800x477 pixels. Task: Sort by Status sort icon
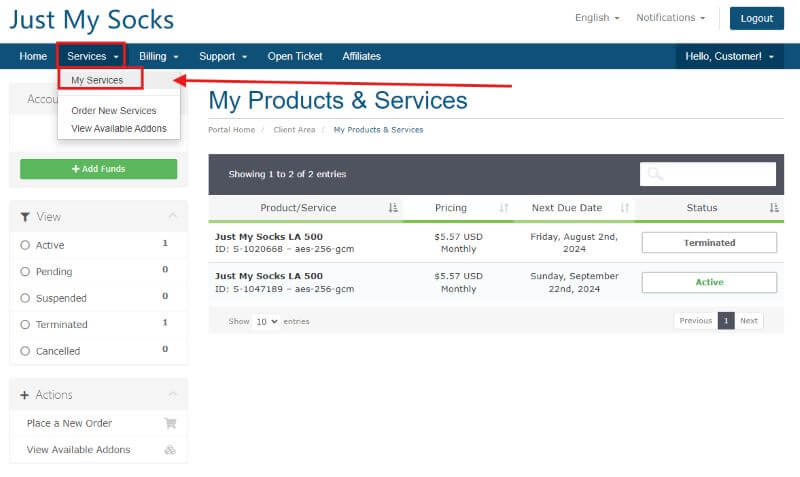point(774,208)
